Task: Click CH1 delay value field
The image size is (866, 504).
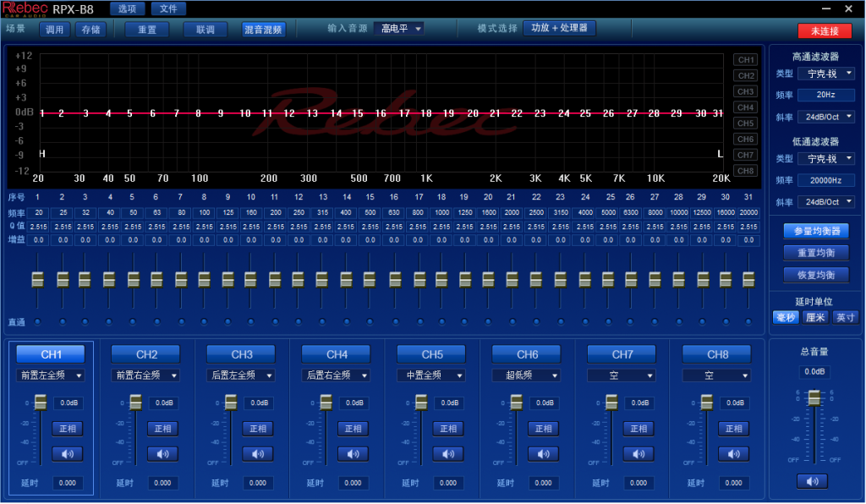Action: click(68, 483)
